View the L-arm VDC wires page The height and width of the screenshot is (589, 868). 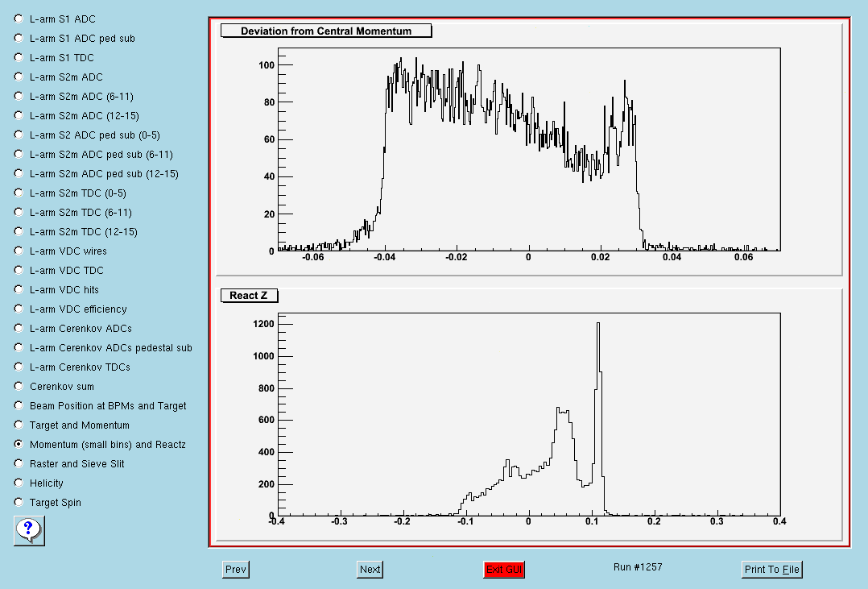click(x=19, y=251)
